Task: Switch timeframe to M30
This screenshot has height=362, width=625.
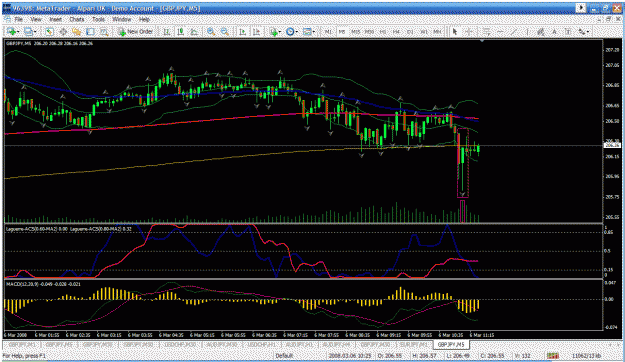Action: coord(369,31)
